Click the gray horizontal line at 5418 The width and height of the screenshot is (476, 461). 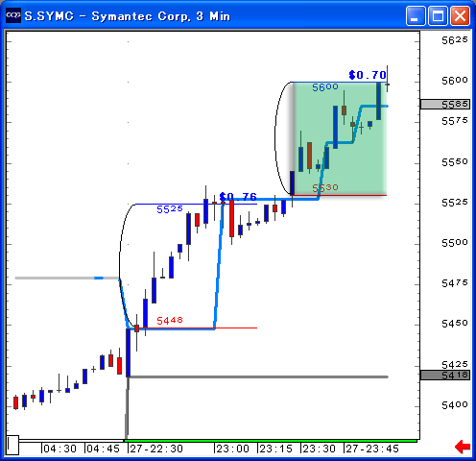(258, 376)
